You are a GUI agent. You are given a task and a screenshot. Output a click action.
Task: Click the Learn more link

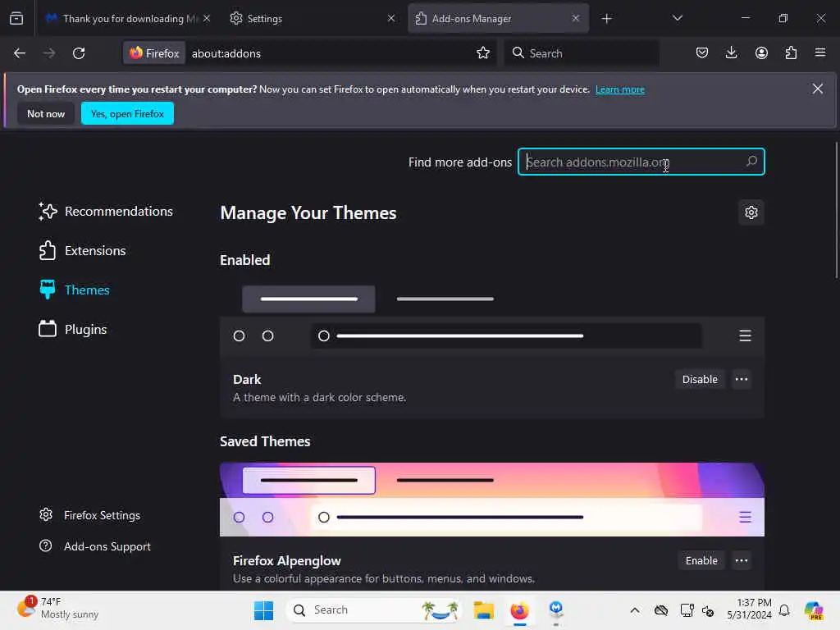[620, 89]
